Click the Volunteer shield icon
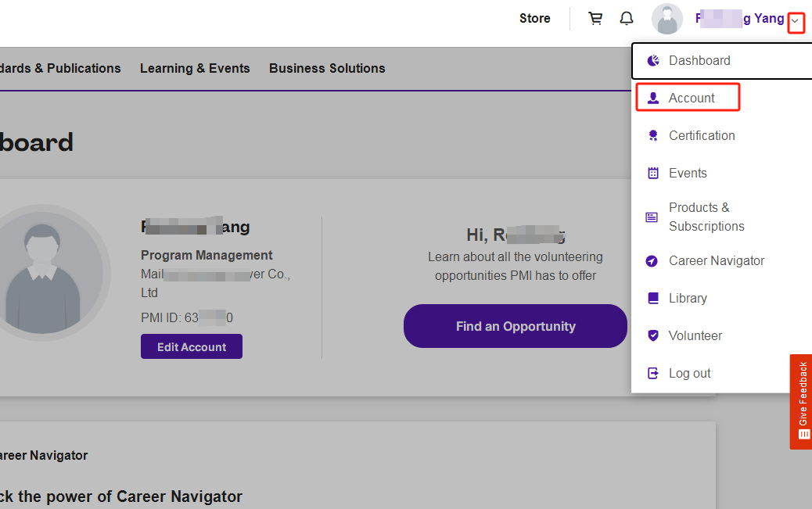 click(653, 336)
